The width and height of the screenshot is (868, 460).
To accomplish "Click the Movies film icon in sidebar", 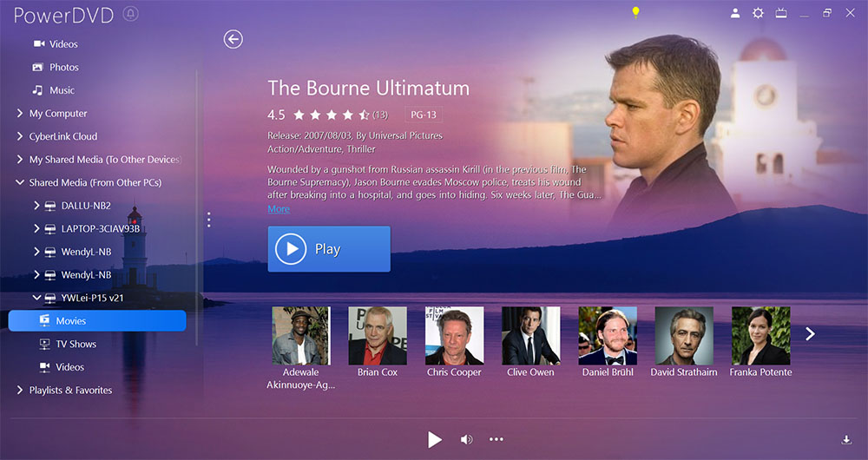I will click(x=45, y=320).
